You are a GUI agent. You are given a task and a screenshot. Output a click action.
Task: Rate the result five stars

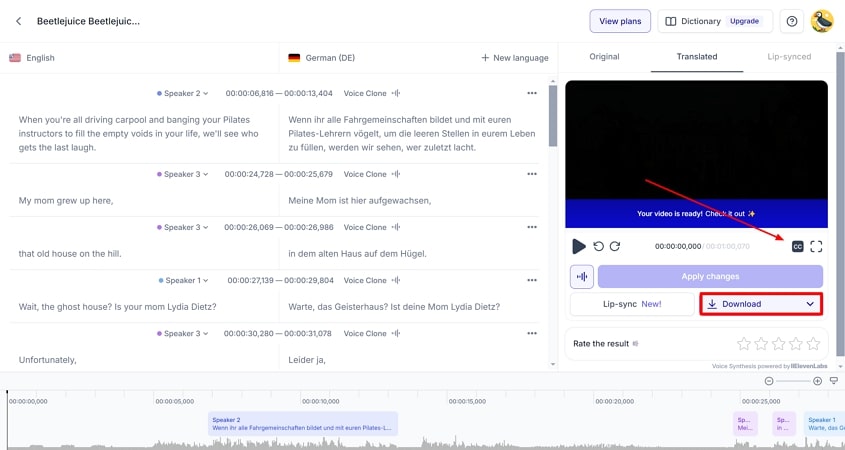coord(813,343)
